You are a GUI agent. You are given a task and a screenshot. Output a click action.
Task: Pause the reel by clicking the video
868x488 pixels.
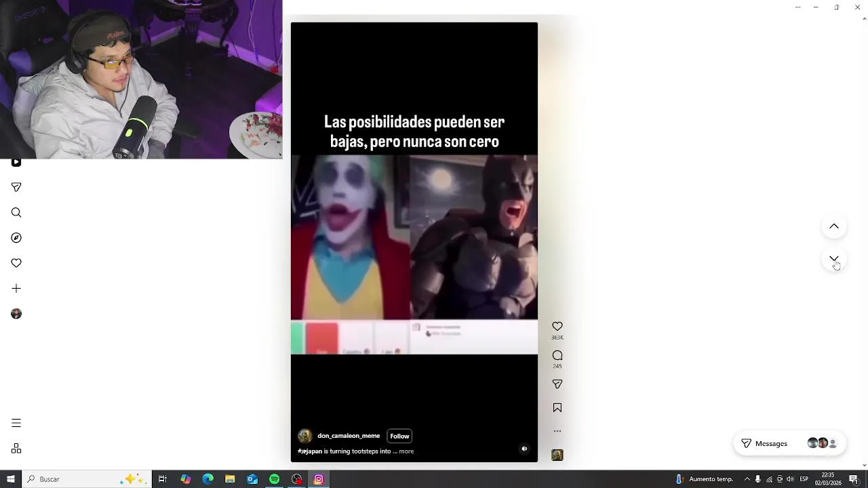(x=414, y=242)
